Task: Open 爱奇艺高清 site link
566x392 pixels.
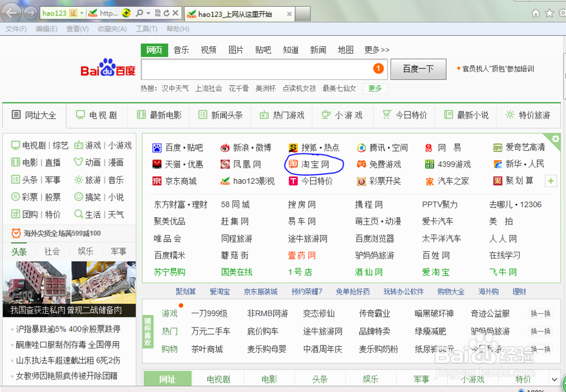Action: (519, 147)
